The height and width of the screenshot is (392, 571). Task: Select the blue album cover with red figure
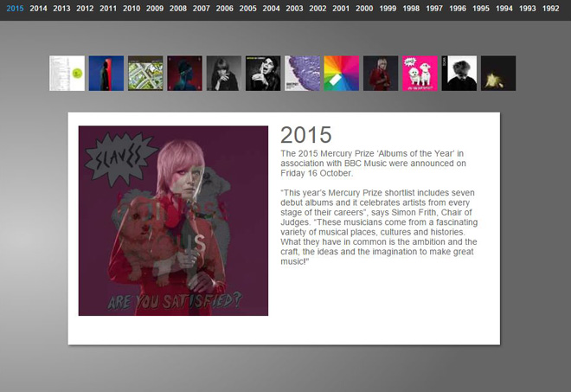(x=106, y=74)
